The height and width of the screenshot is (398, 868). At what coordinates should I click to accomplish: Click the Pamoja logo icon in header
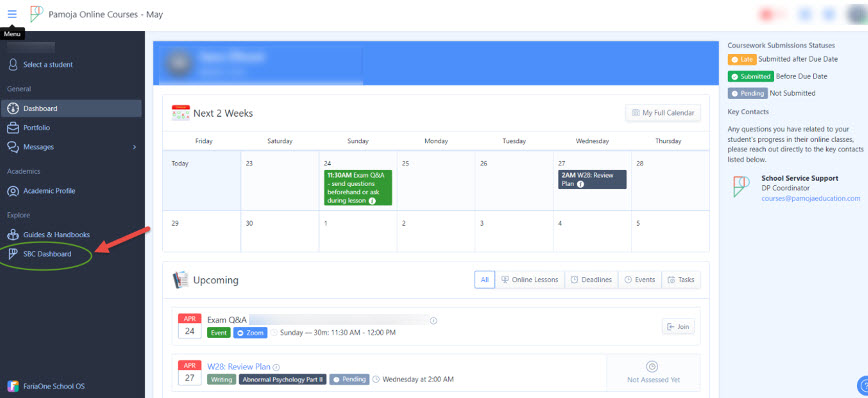[36, 14]
